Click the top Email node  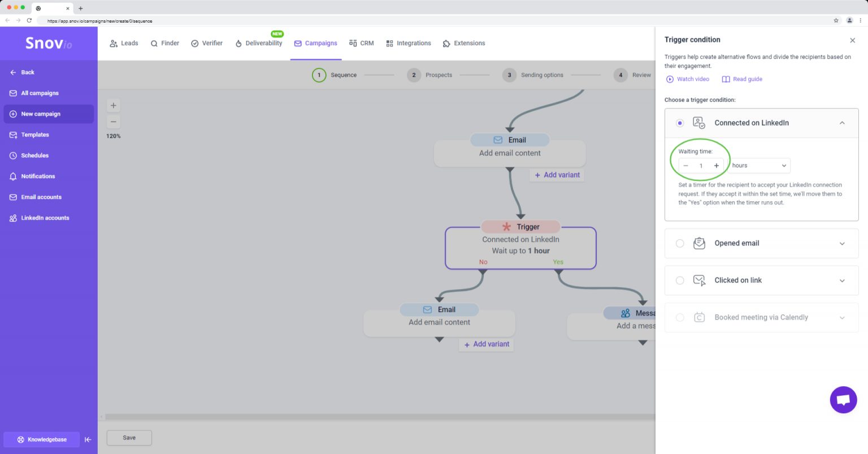(510, 150)
